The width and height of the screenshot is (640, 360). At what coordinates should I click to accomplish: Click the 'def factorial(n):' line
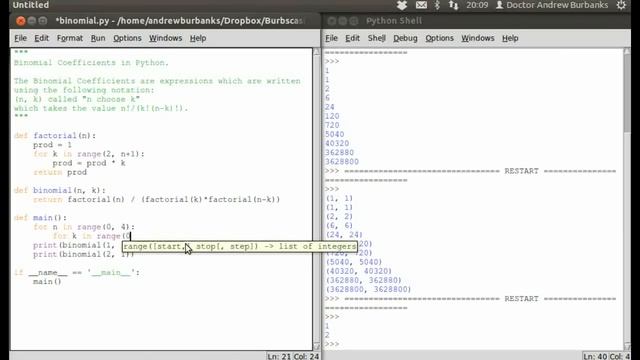coord(55,136)
